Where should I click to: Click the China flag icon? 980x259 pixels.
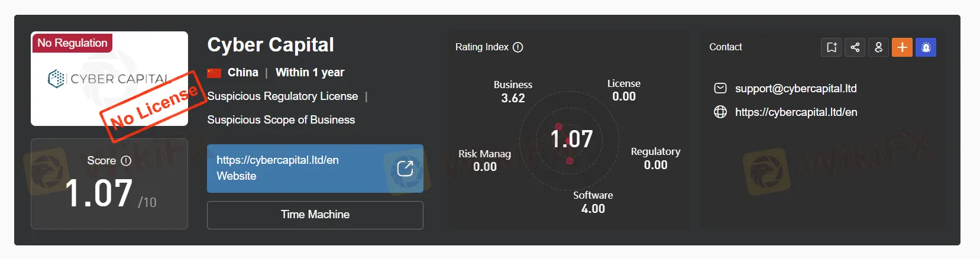click(214, 73)
